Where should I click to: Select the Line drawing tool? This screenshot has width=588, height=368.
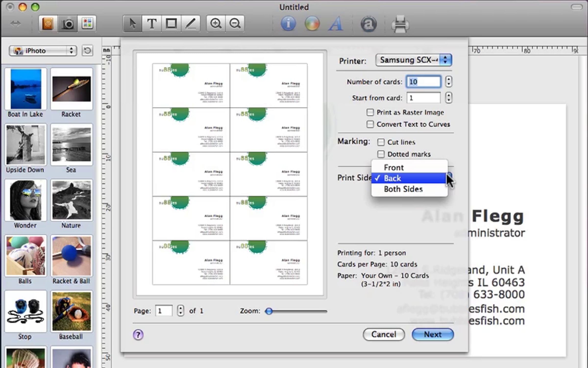click(x=191, y=24)
